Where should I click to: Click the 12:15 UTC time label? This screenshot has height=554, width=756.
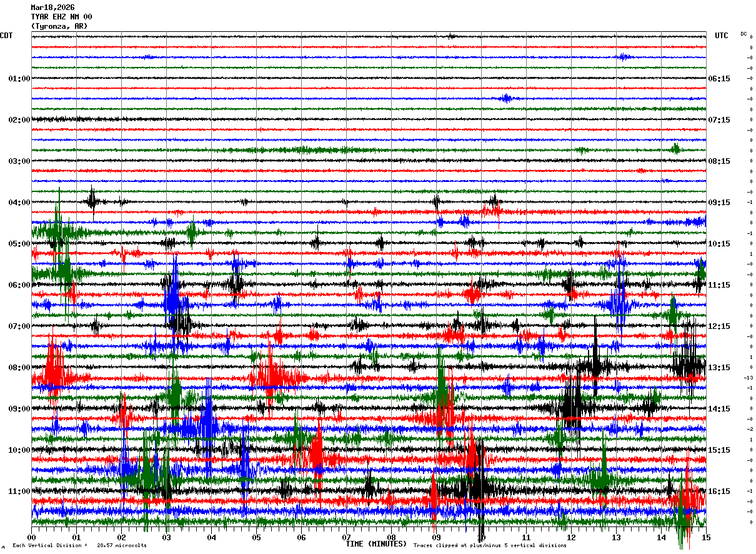click(719, 326)
